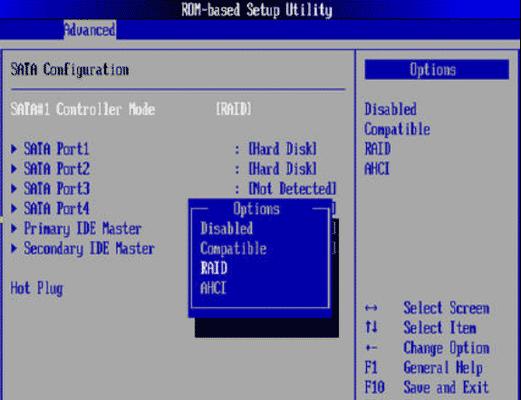
Task: Click Primary IDE Master arrow icon
Action: click(14, 229)
